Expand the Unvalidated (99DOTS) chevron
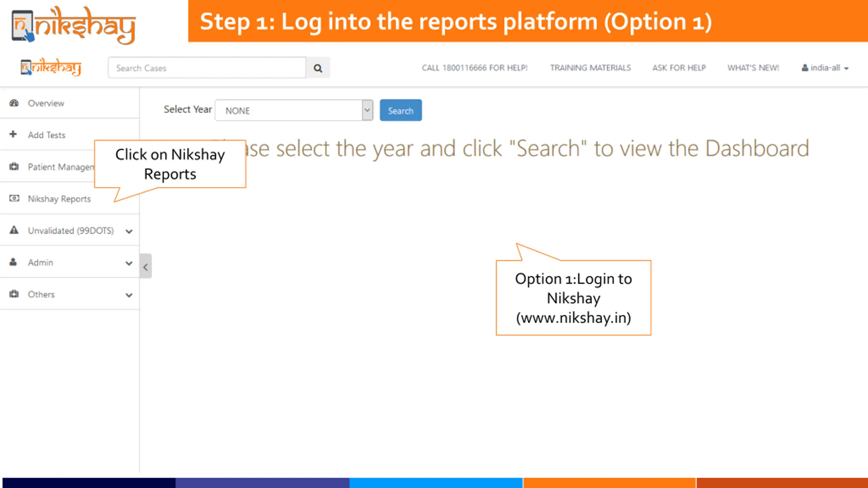868x488 pixels. pyautogui.click(x=129, y=231)
